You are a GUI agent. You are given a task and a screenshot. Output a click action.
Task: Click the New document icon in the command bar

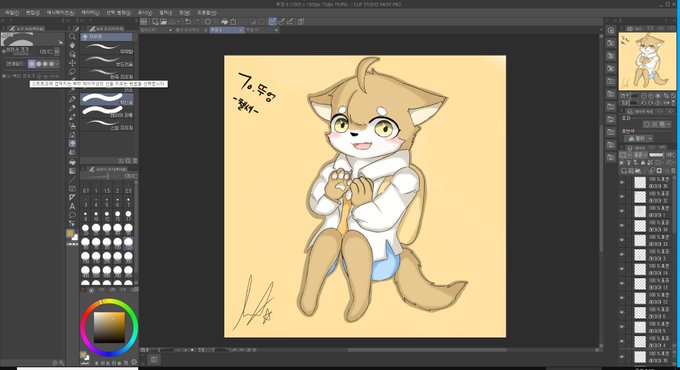click(x=155, y=21)
